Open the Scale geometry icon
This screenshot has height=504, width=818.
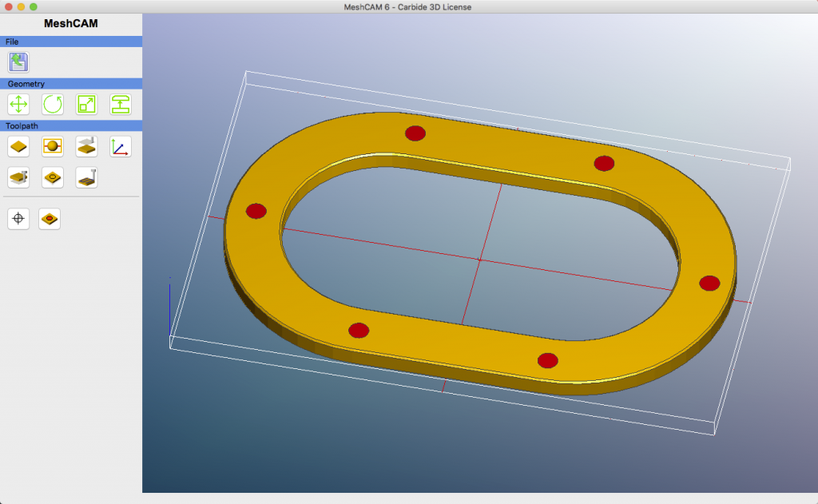pos(86,105)
